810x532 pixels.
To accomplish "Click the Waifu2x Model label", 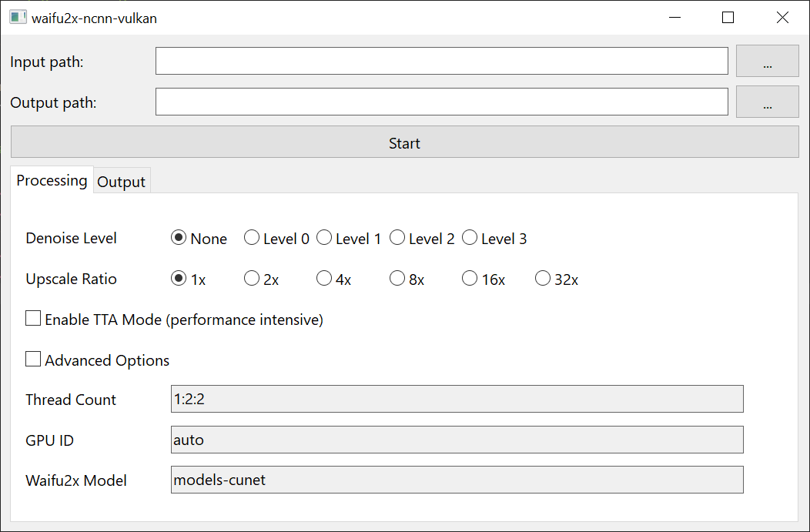I will (x=76, y=481).
